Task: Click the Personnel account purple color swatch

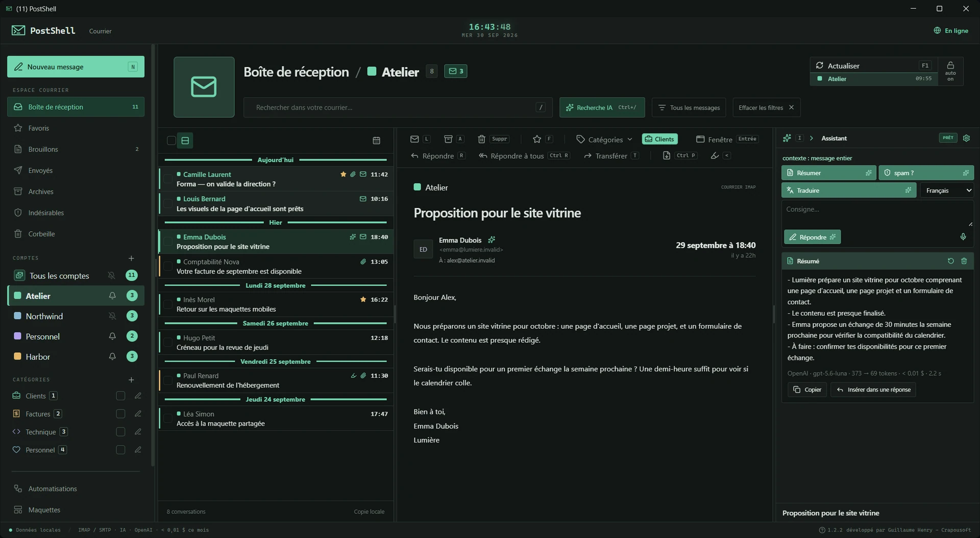Action: coord(17,336)
